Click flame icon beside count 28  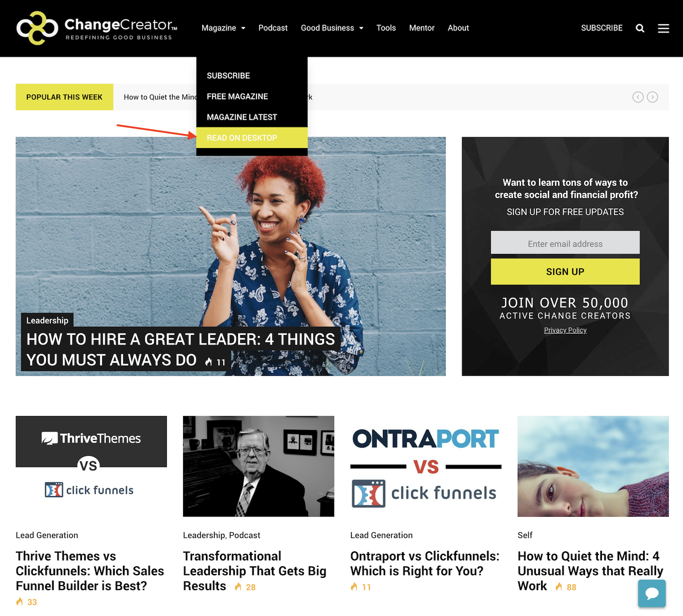(x=238, y=587)
